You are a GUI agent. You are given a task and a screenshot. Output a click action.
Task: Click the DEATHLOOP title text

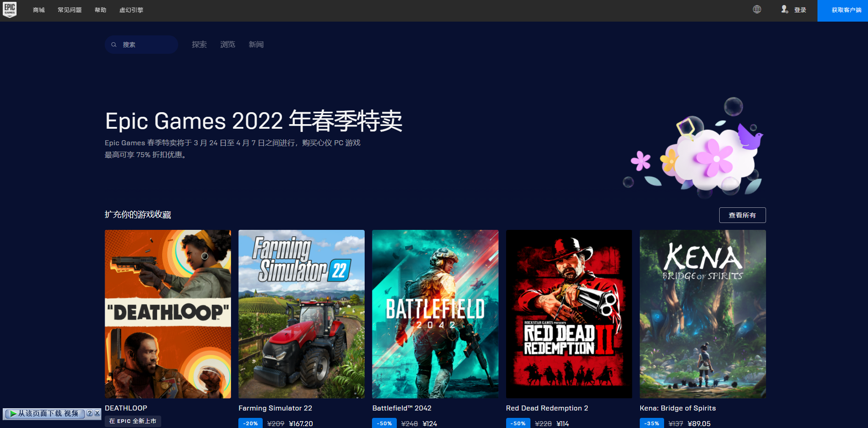[126, 408]
